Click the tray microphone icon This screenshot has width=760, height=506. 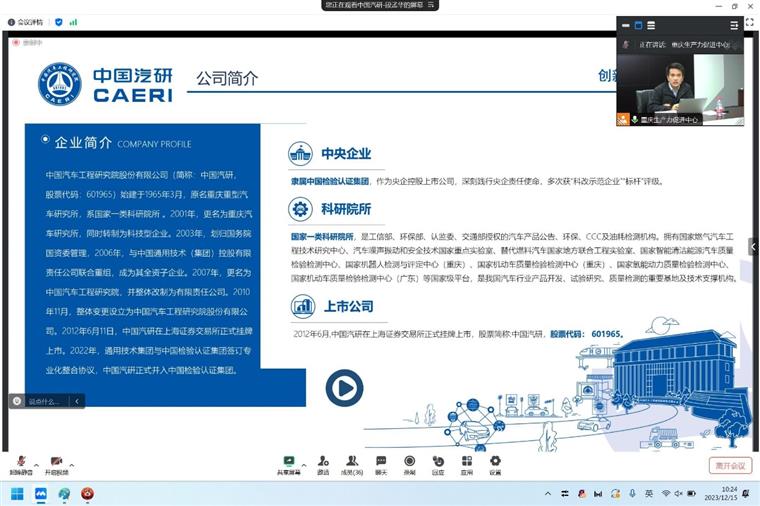coord(633,494)
